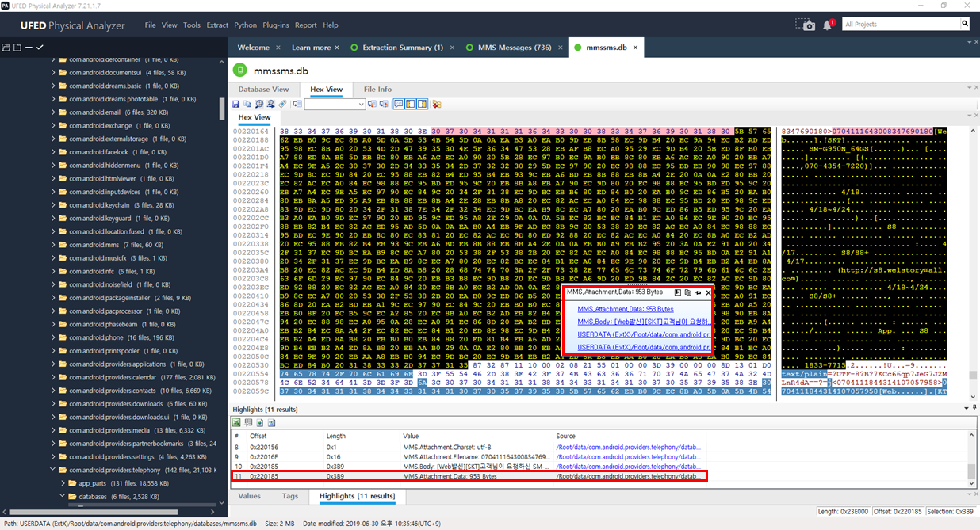Open the Plug-ins menu
The image size is (980, 530).
pyautogui.click(x=276, y=25)
